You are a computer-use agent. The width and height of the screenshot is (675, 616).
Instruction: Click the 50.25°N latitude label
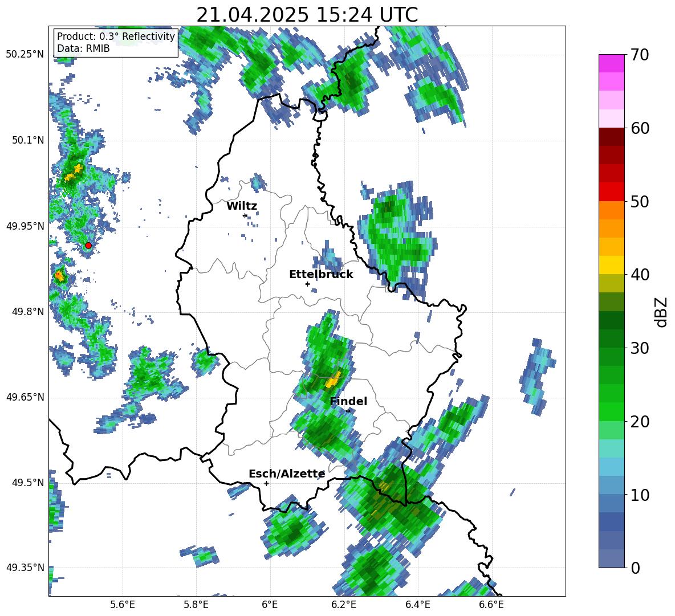click(25, 54)
